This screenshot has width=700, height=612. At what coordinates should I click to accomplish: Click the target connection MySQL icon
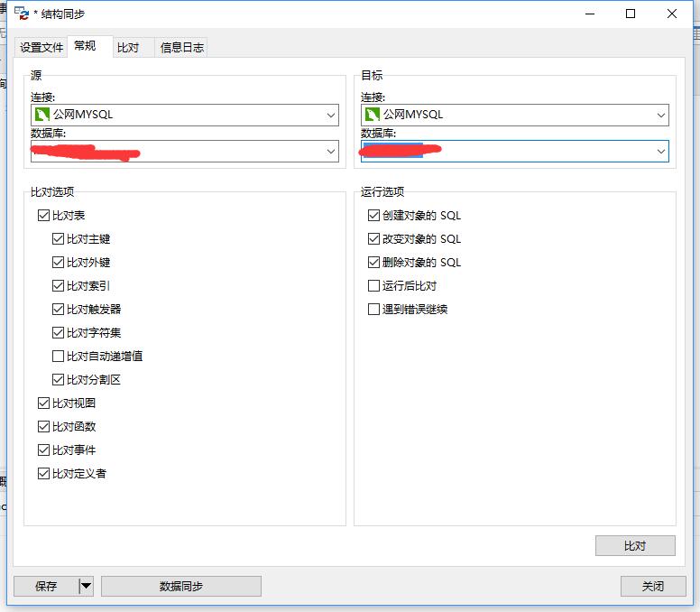click(372, 115)
